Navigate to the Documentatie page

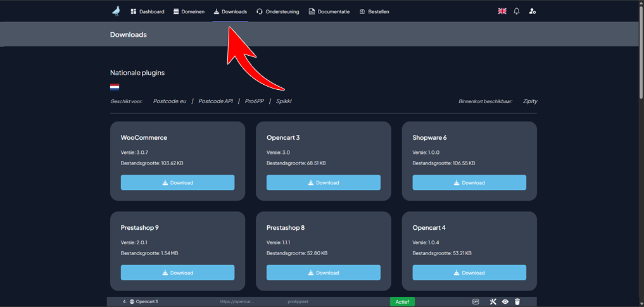coord(329,11)
